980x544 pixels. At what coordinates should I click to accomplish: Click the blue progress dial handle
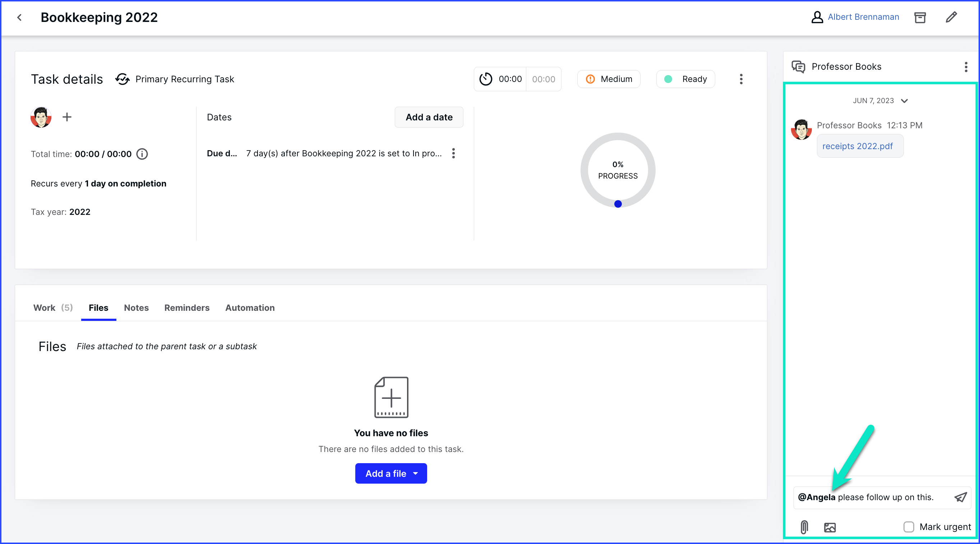point(618,204)
